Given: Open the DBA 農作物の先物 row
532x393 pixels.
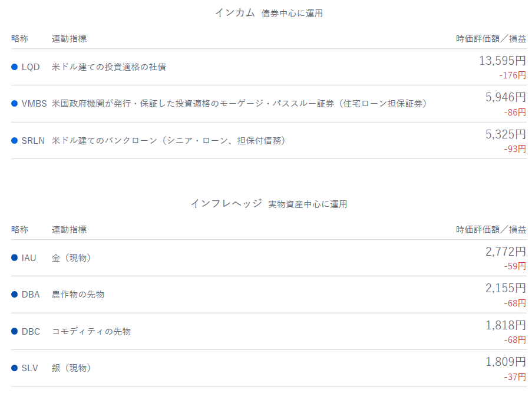Looking at the screenshot, I should (78, 295).
